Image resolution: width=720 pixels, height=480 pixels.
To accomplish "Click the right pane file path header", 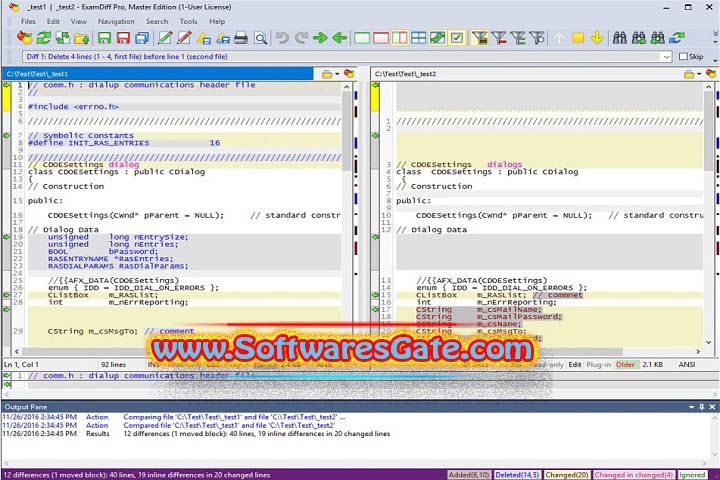I will tap(526, 73).
